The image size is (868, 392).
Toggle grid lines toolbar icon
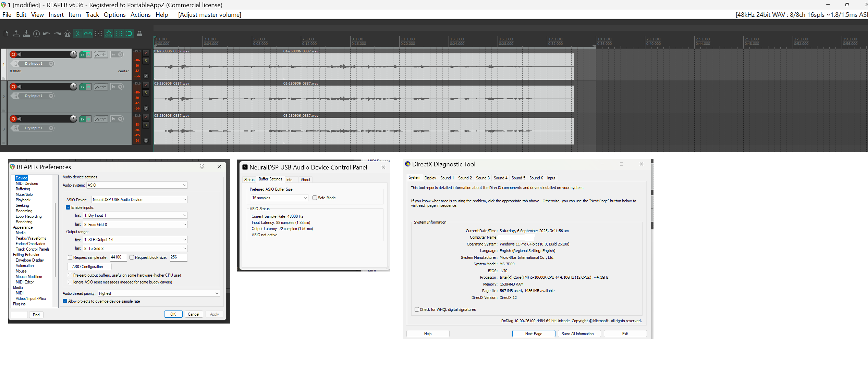pos(119,34)
